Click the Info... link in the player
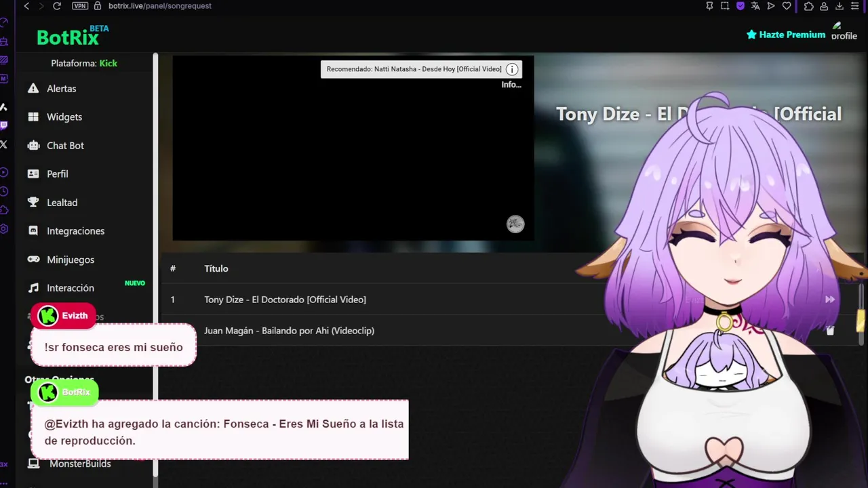 pos(511,85)
